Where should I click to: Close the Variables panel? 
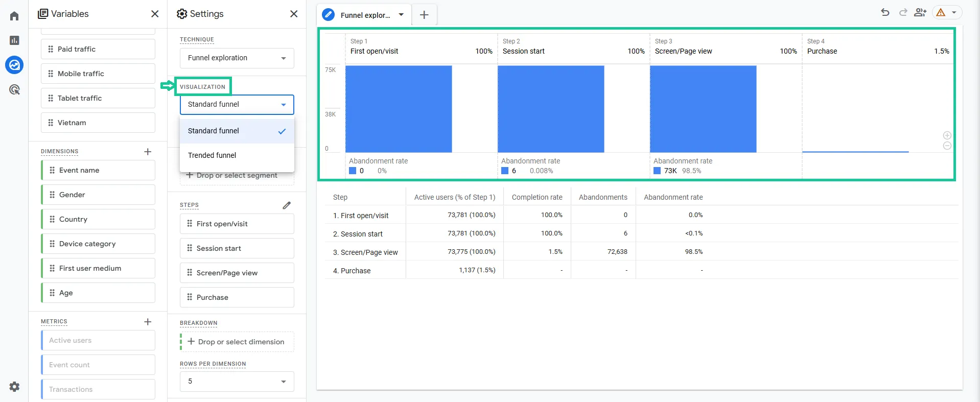[x=155, y=14]
